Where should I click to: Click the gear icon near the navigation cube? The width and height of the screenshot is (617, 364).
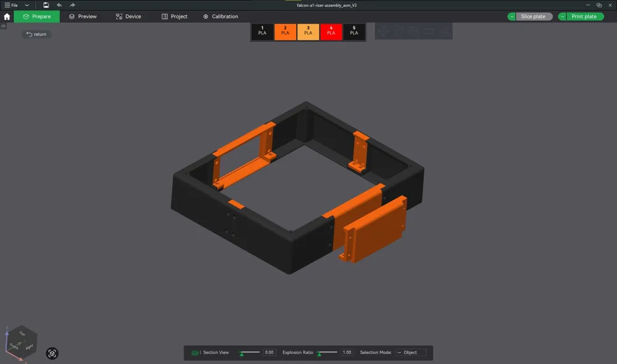tap(52, 354)
